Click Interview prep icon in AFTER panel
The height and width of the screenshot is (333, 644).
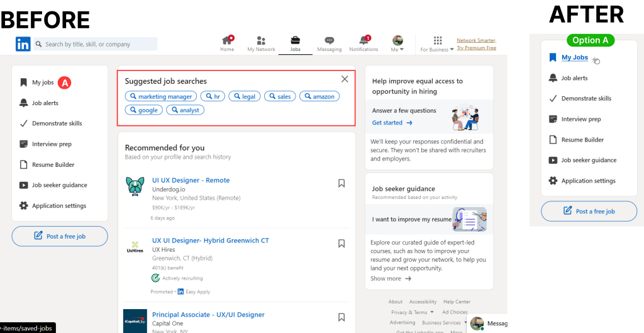[x=553, y=119]
